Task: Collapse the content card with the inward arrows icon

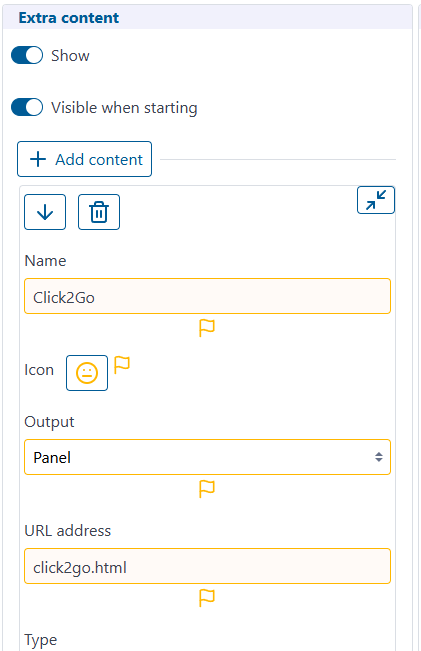Action: [x=376, y=200]
